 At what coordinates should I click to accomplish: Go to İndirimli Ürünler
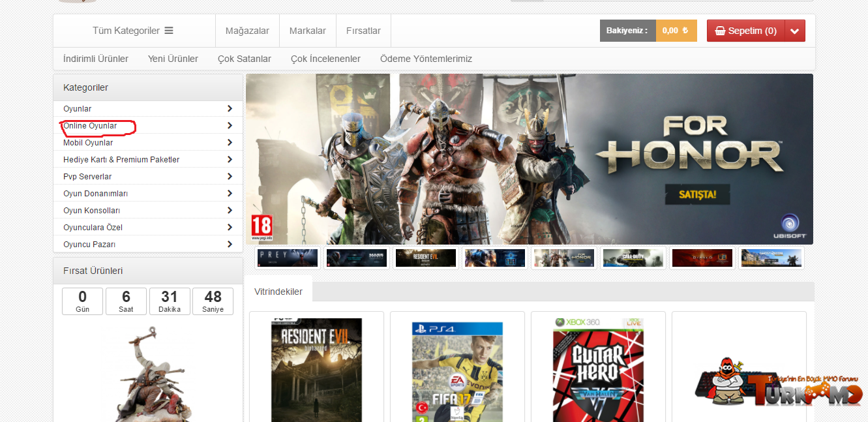96,59
